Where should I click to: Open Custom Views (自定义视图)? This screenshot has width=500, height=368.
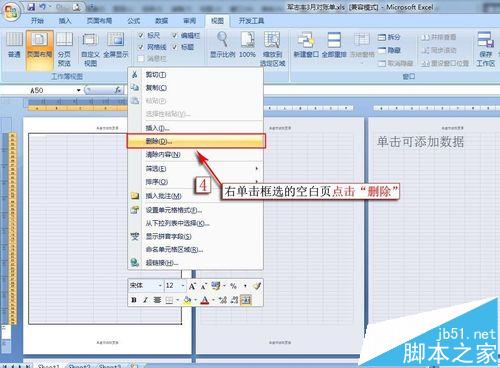[x=90, y=49]
